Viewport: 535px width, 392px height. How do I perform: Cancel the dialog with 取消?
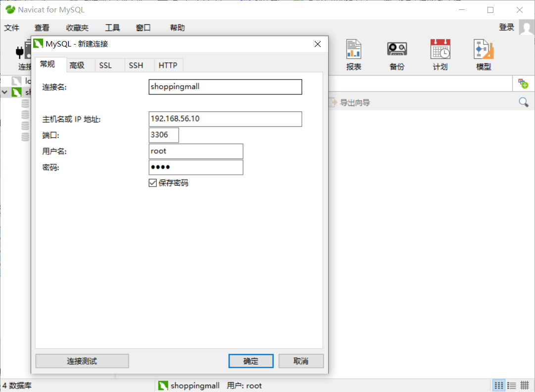pos(301,361)
